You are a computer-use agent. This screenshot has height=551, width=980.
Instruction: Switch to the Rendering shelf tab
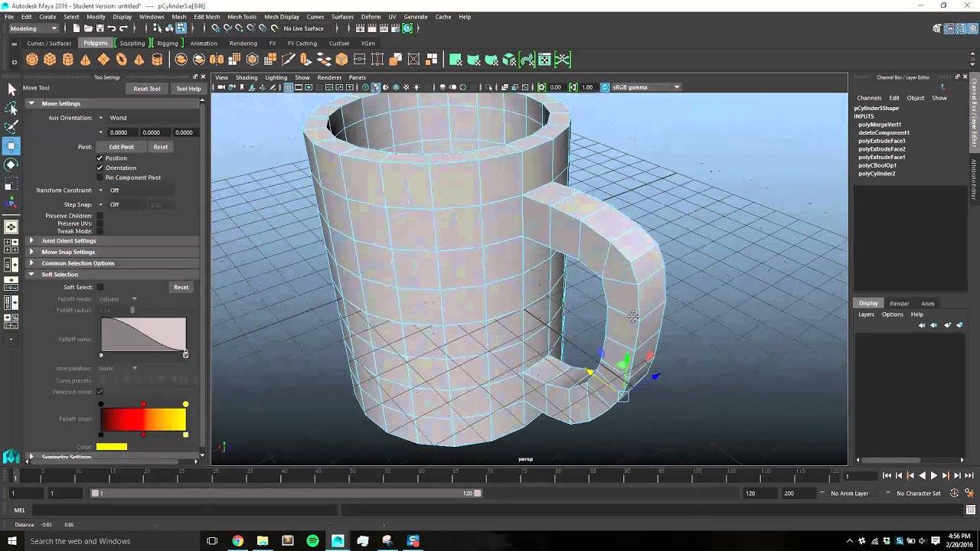click(243, 43)
